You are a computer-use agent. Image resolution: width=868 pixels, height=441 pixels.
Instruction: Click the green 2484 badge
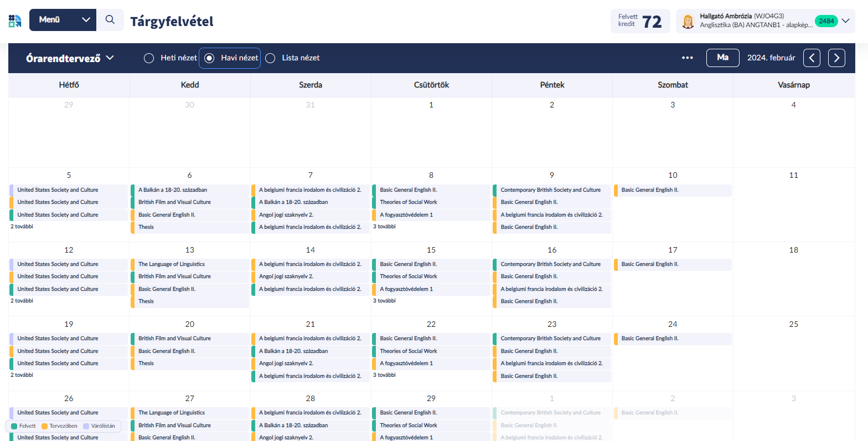[x=826, y=21]
